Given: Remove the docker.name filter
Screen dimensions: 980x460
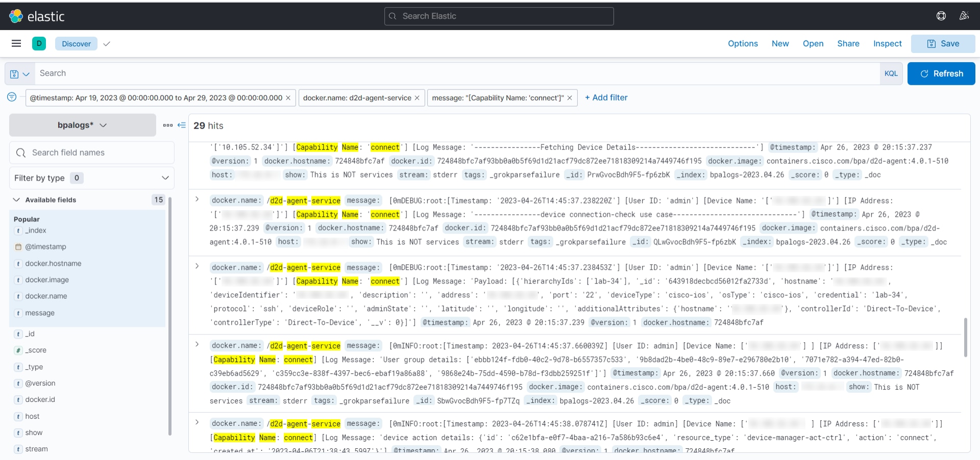Looking at the screenshot, I should (x=417, y=98).
